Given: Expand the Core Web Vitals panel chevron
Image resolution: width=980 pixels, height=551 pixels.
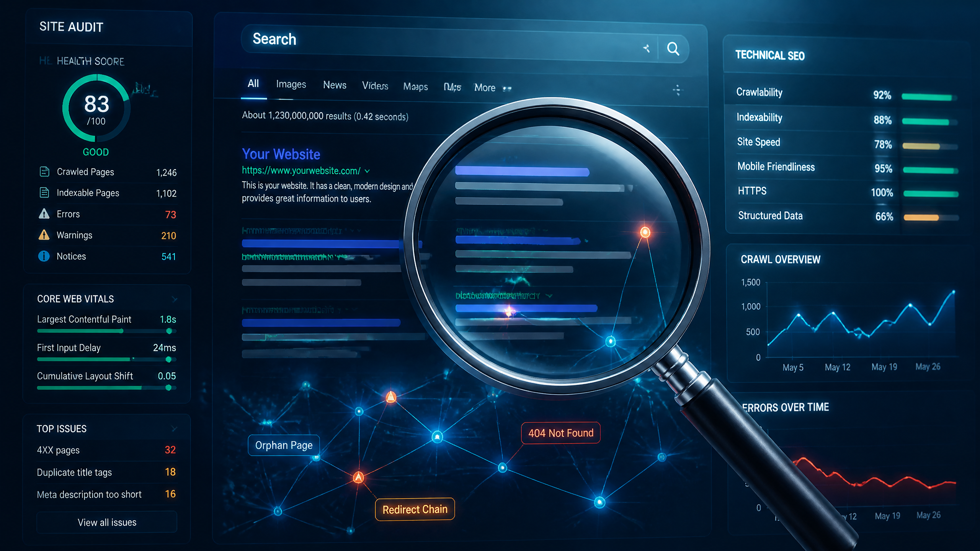Looking at the screenshot, I should pos(175,299).
